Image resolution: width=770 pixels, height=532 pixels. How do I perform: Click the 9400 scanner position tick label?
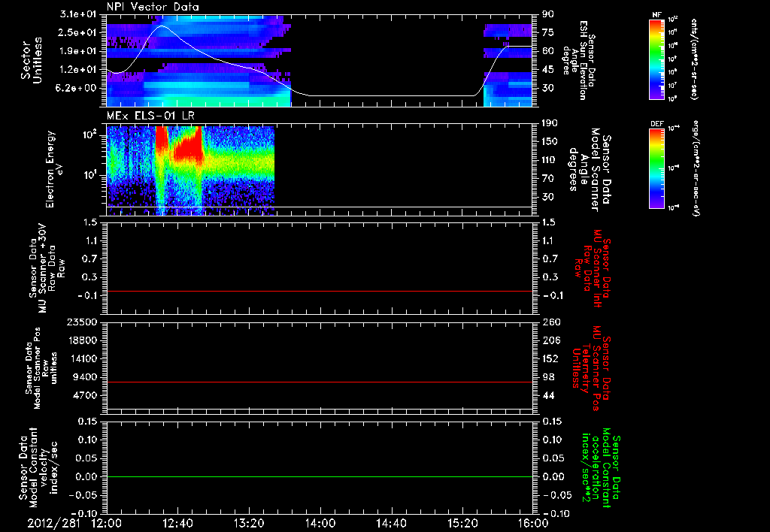pos(85,377)
